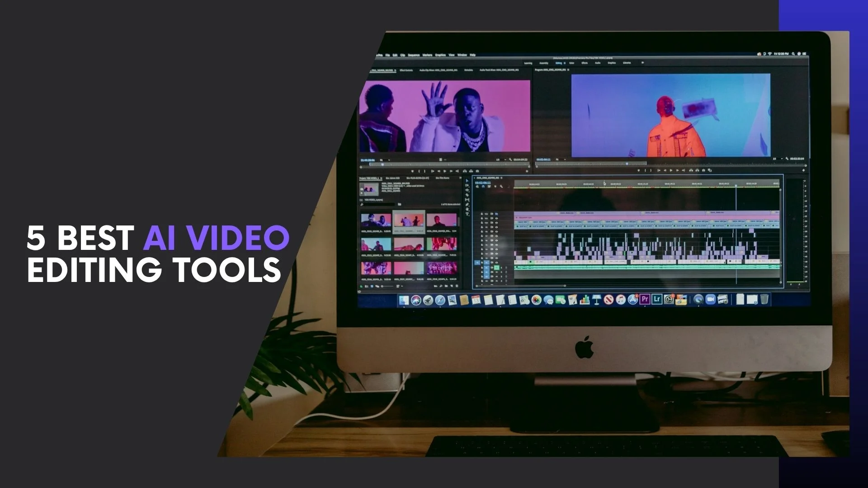The image size is (868, 488).
Task: Switch Project panel to List View
Action: coord(367,286)
